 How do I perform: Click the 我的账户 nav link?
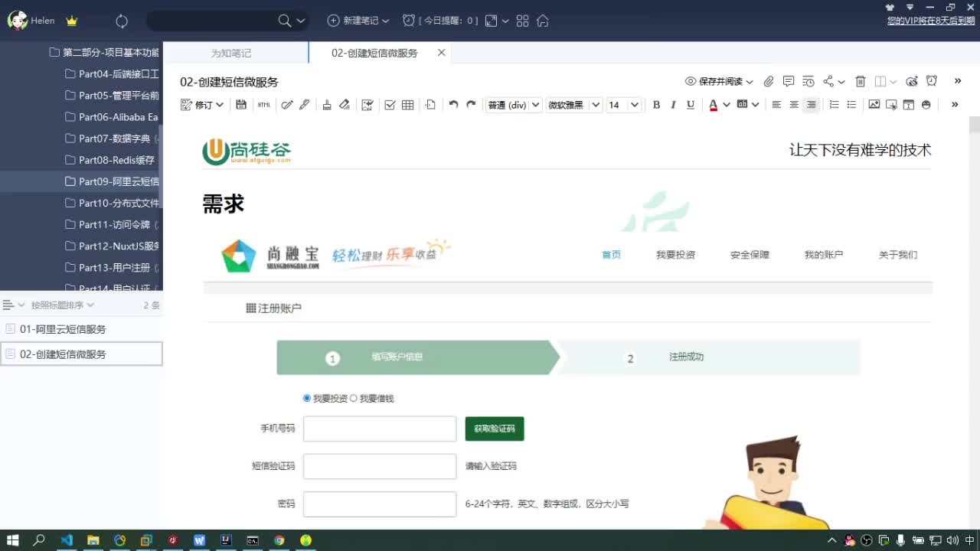824,255
